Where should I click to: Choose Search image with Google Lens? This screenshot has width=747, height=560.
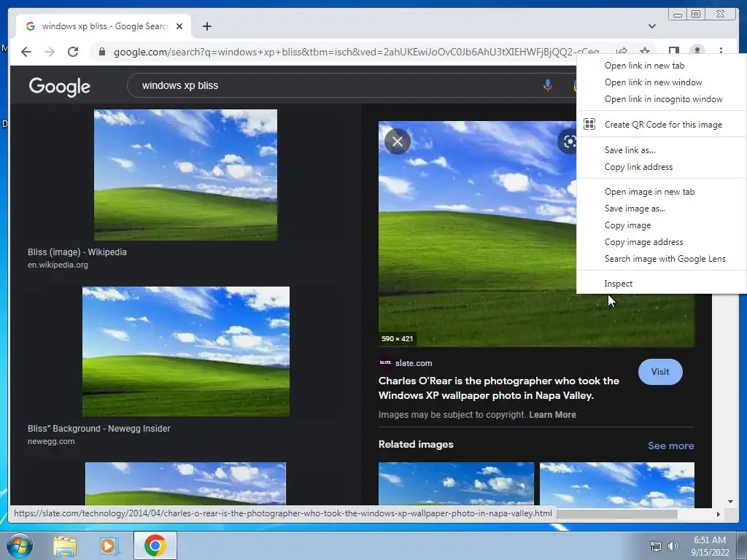click(661, 259)
